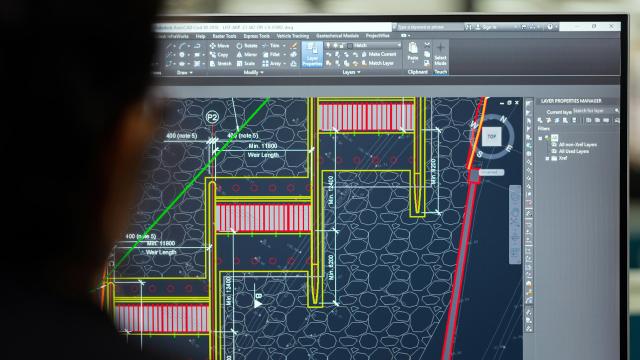Expand the Xref filter tree node

coord(548,158)
